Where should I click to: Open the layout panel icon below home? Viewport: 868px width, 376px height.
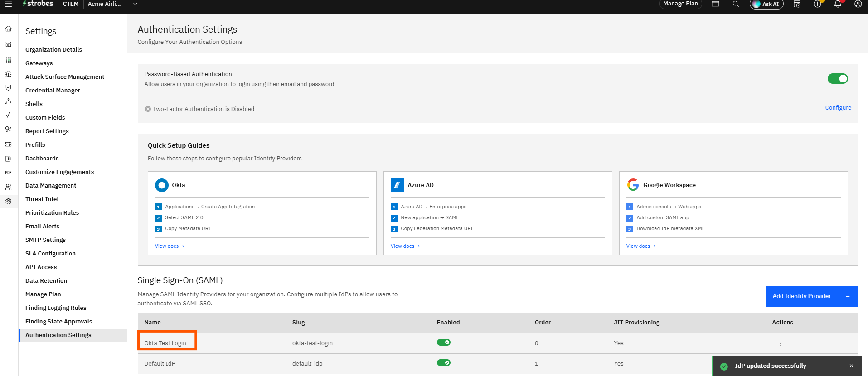coord(8,44)
